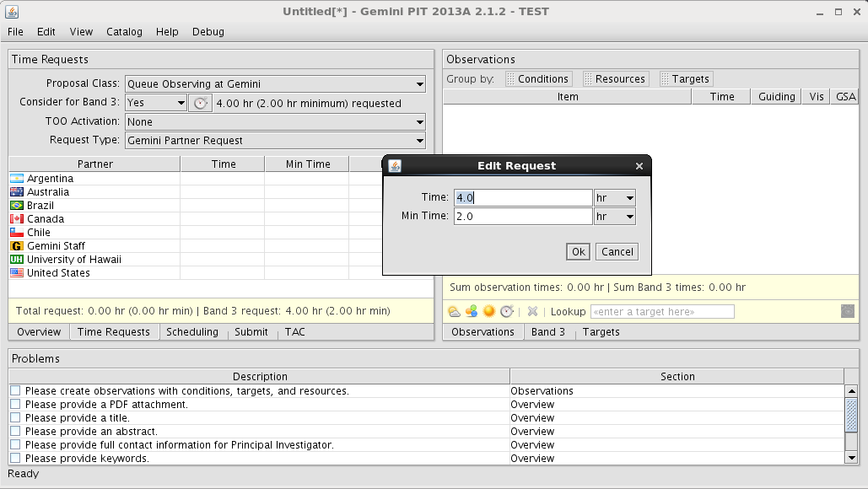Toggle Group by Targets
Viewport: 868px width, 489px height.
pos(685,78)
